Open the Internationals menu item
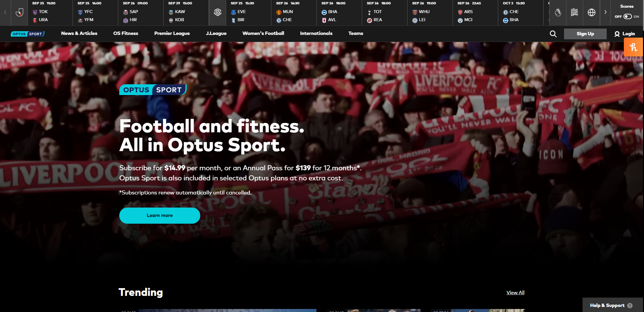 pyautogui.click(x=316, y=33)
